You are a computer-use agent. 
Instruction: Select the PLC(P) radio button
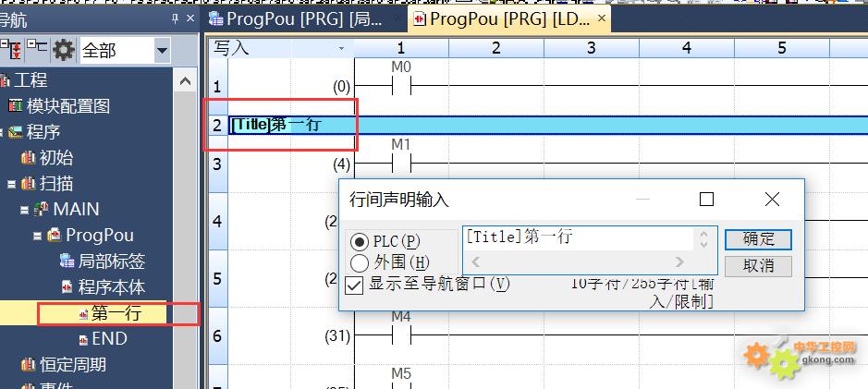point(360,242)
